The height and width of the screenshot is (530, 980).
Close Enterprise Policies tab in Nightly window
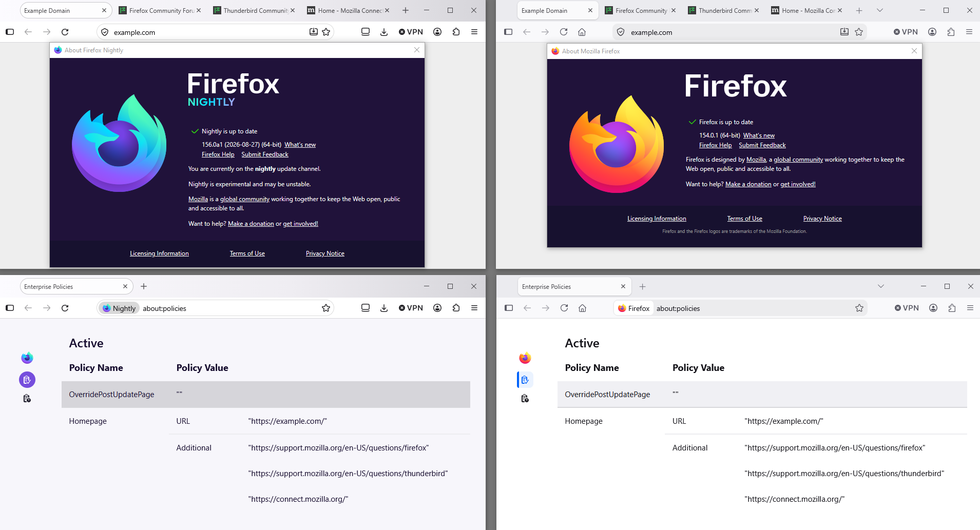(x=125, y=286)
